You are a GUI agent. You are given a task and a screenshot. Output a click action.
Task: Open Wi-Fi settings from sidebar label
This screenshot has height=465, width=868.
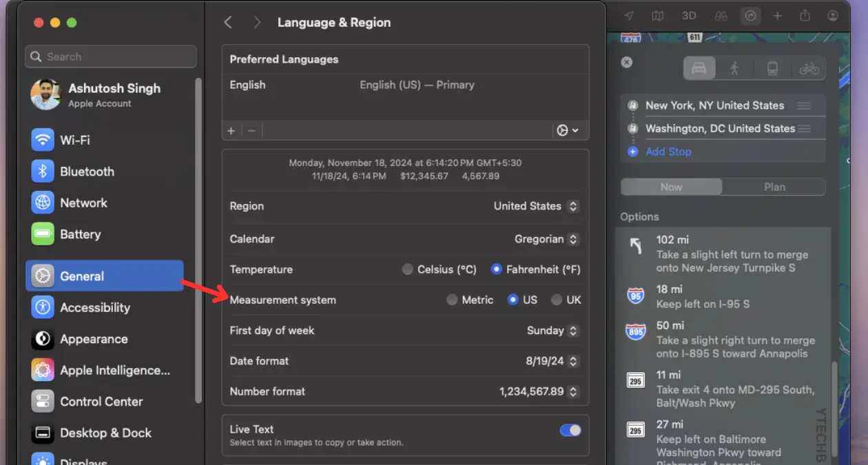pos(75,140)
